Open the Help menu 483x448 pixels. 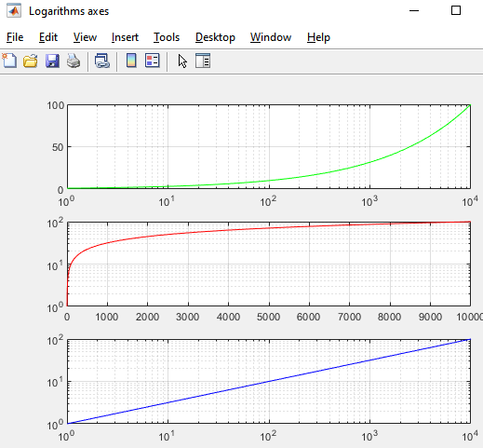pyautogui.click(x=318, y=37)
